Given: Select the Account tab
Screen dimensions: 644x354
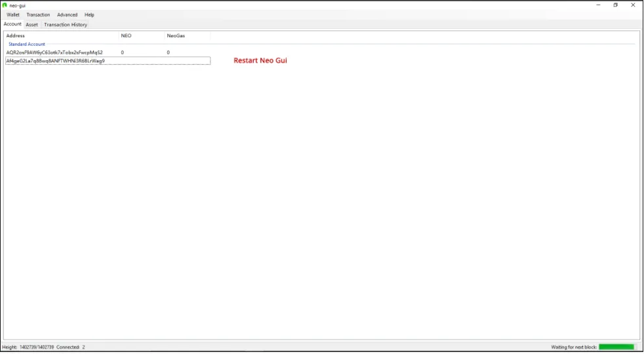Looking at the screenshot, I should [12, 24].
